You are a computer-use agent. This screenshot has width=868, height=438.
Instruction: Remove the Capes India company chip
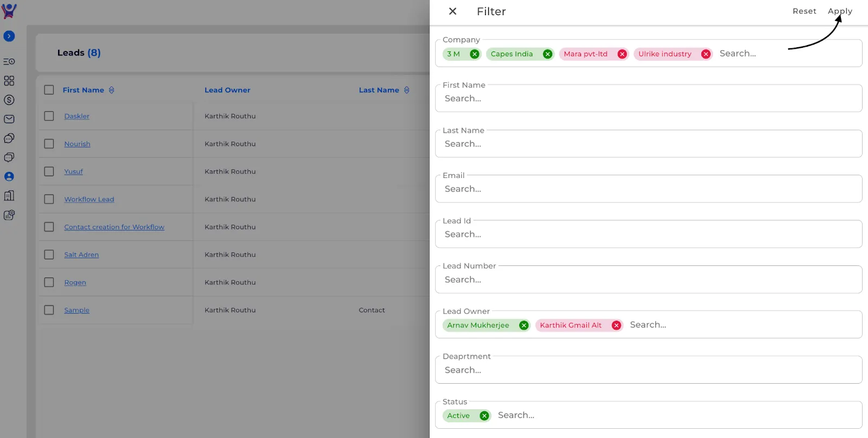(547, 54)
